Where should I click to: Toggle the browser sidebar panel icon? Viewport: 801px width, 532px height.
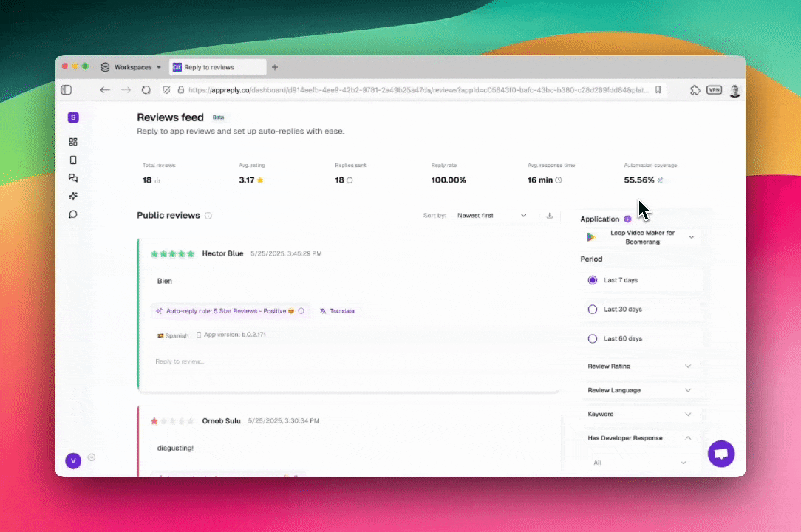(67, 90)
